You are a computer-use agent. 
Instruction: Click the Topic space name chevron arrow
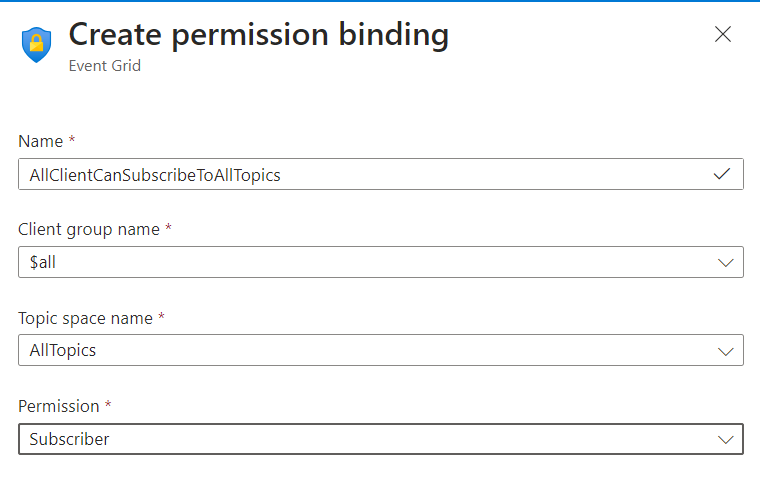(726, 350)
